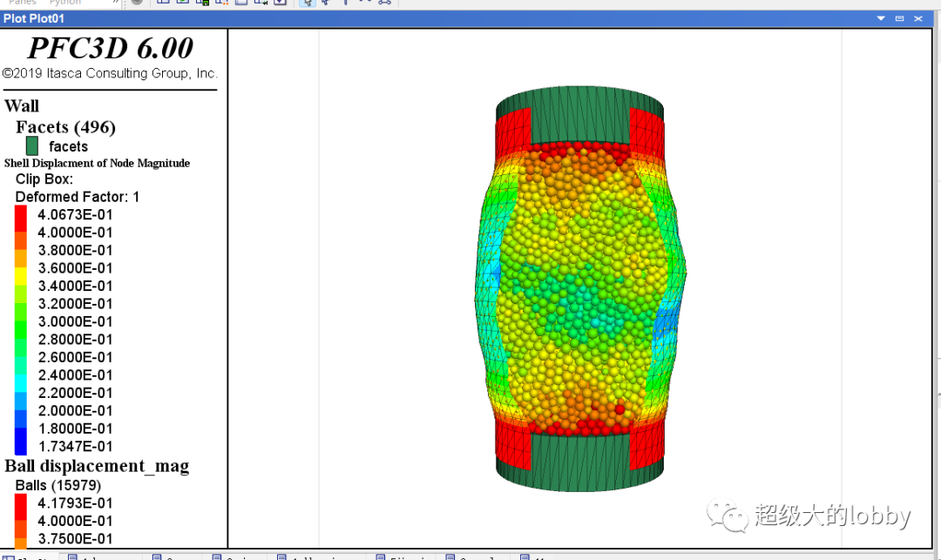Click the green facets color swatch
This screenshot has width=941, height=560.
tap(32, 145)
